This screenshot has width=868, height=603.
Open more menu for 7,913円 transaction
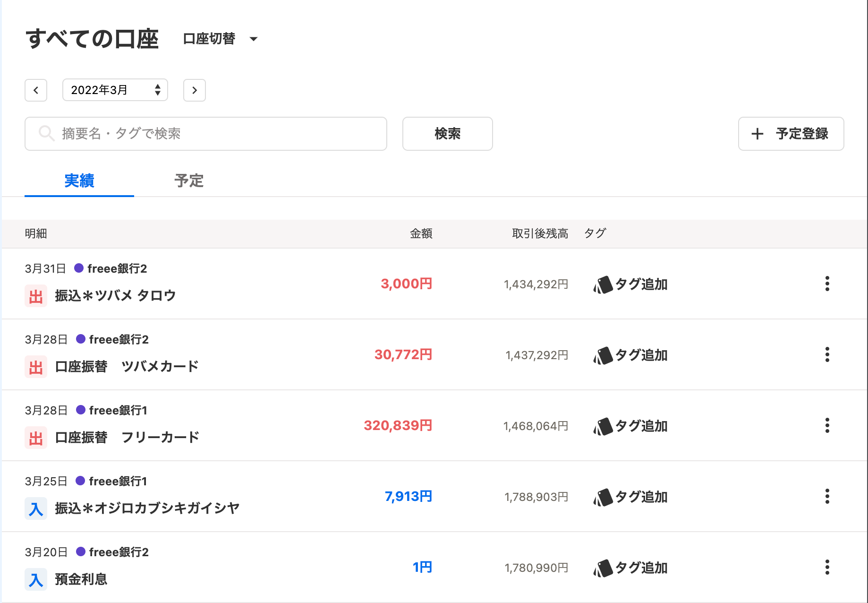(x=827, y=496)
